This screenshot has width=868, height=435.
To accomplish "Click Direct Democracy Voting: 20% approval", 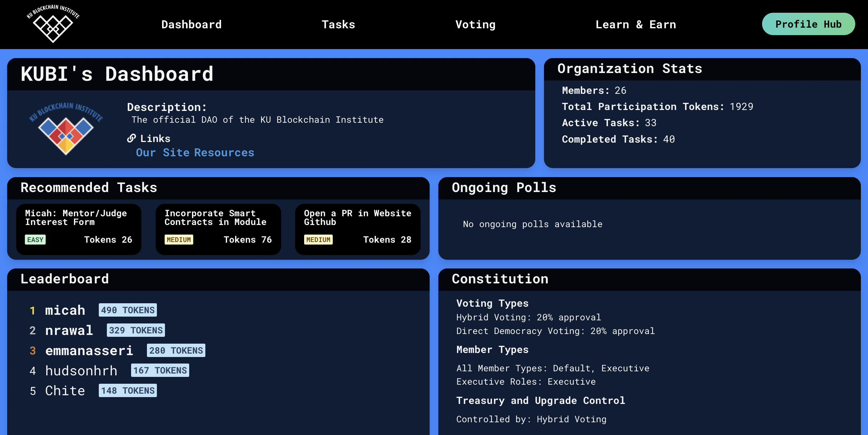I will tap(555, 331).
